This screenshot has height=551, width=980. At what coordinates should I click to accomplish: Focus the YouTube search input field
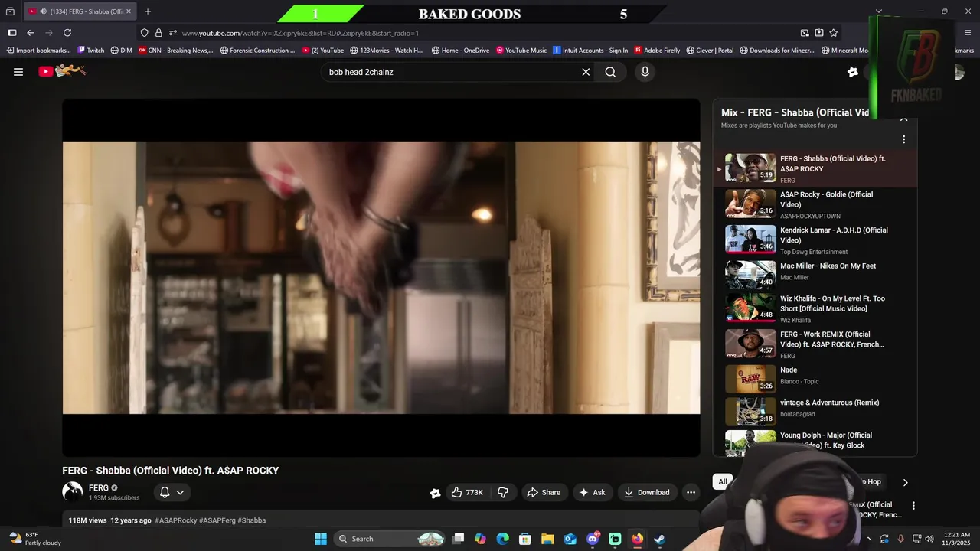point(451,72)
